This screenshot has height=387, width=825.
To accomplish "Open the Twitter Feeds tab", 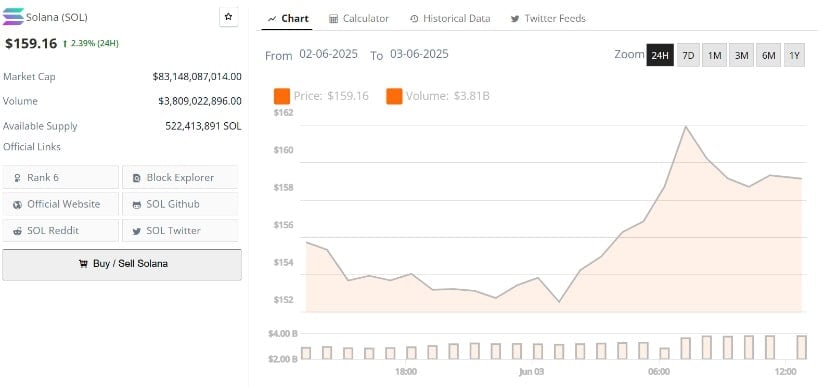I will (x=548, y=18).
